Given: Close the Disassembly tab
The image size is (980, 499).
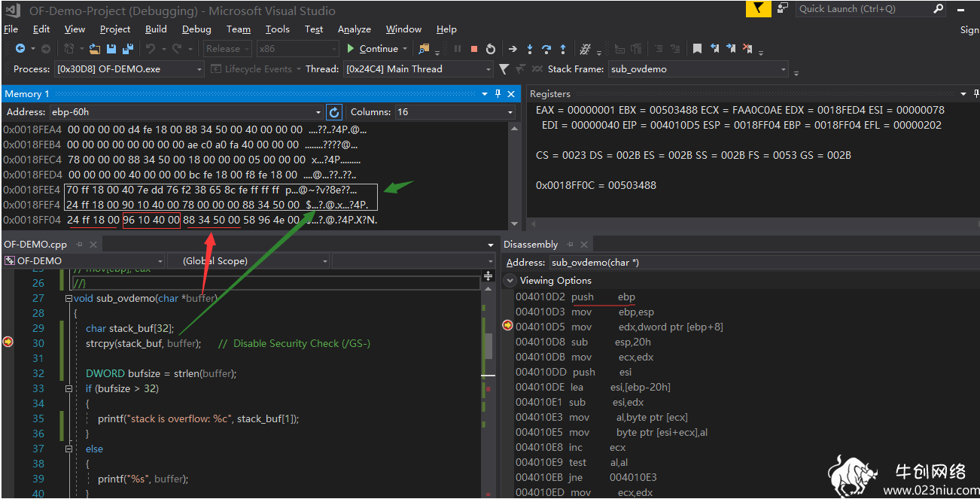Looking at the screenshot, I should point(584,245).
